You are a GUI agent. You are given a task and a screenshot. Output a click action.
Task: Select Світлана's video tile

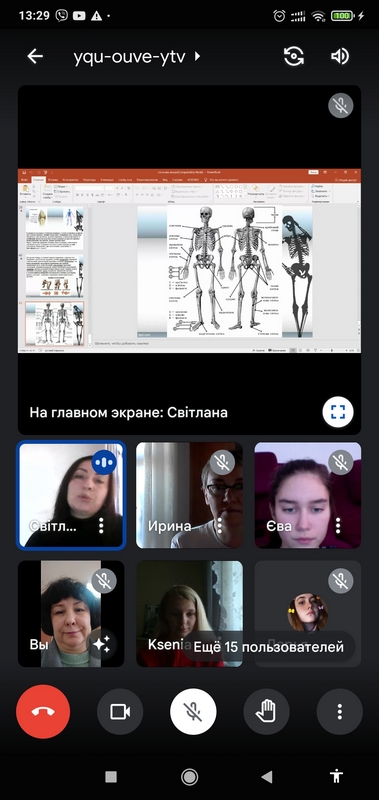[71, 495]
